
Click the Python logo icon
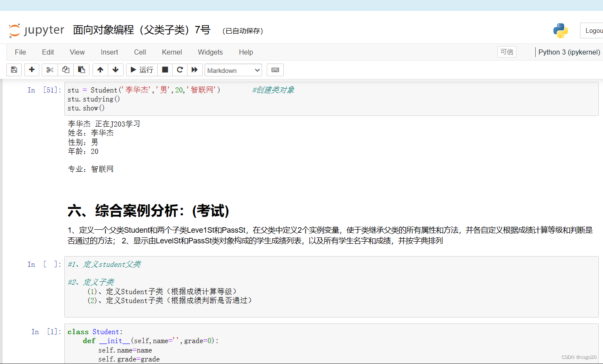(560, 31)
